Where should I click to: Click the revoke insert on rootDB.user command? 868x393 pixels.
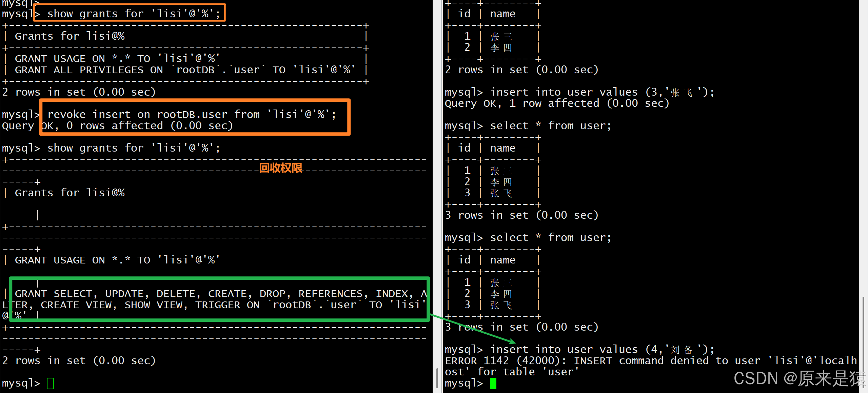coord(192,114)
